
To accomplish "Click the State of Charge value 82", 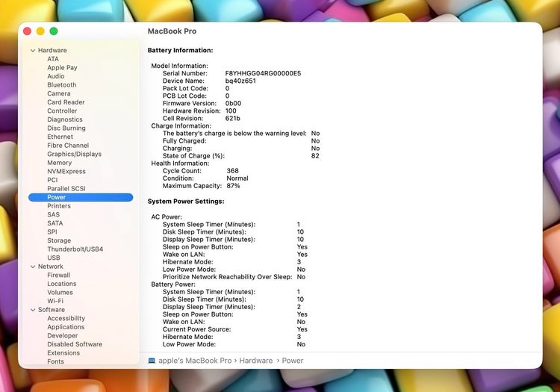I will click(x=315, y=156).
